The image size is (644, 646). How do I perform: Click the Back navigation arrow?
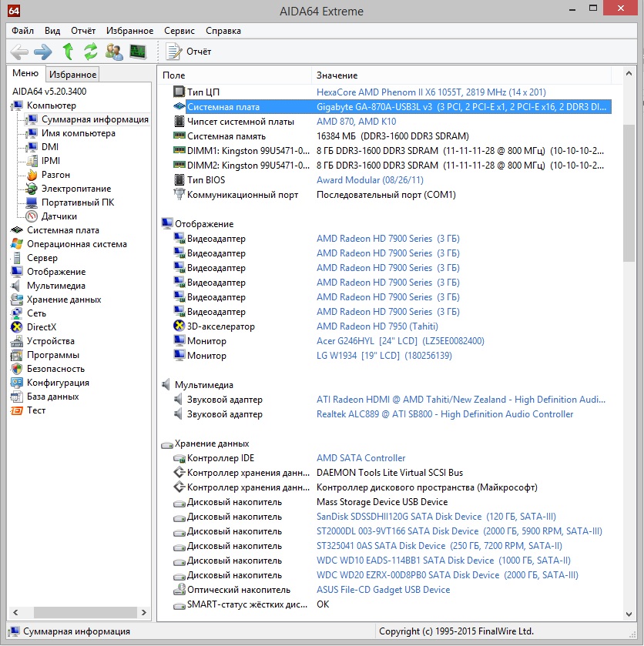pos(19,52)
